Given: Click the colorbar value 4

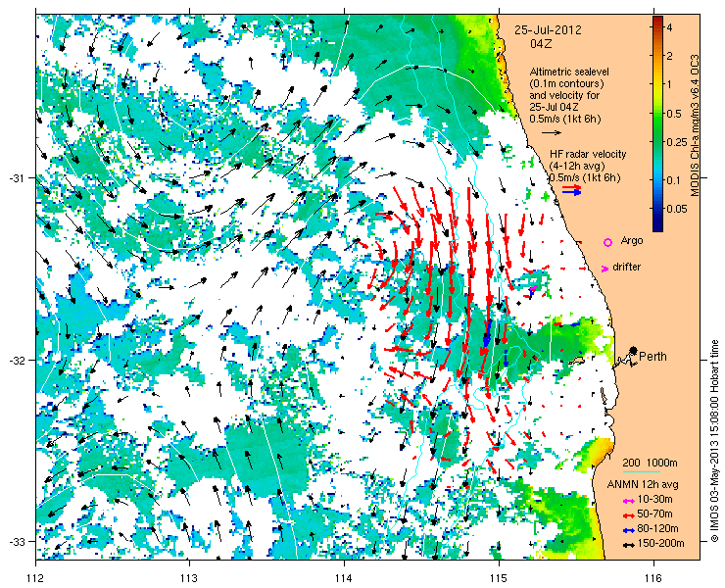Looking at the screenshot, I should (x=669, y=27).
